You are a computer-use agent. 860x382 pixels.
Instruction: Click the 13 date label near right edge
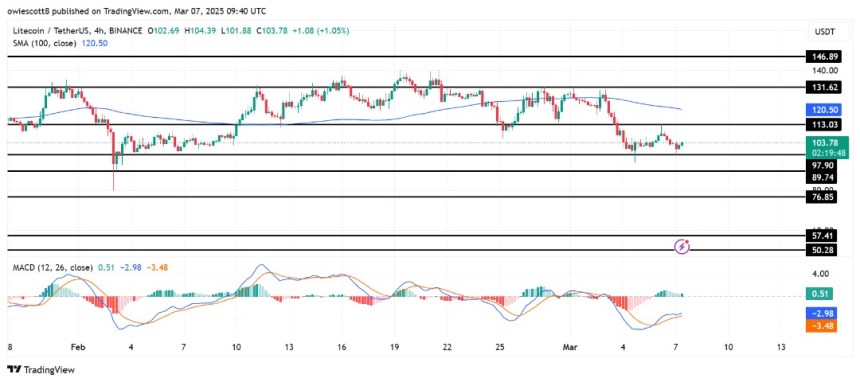click(782, 347)
